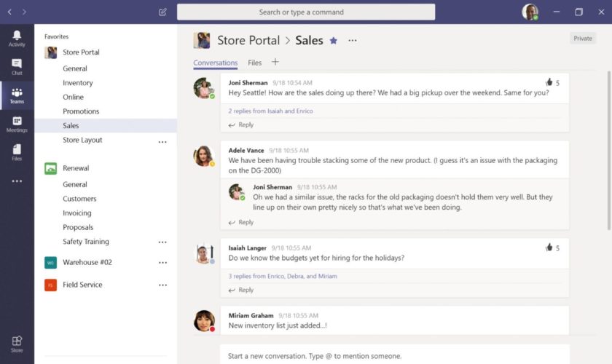Select the Conversations tab
This screenshot has height=364, width=612.
coord(215,63)
